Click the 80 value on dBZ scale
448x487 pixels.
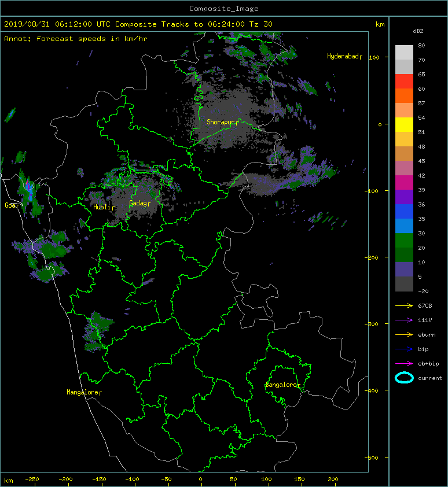(x=421, y=45)
